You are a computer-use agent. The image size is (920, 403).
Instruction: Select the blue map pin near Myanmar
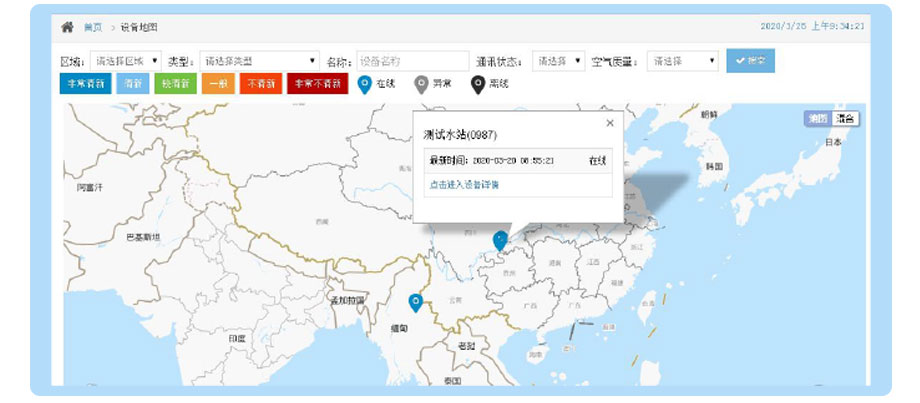coord(415,302)
